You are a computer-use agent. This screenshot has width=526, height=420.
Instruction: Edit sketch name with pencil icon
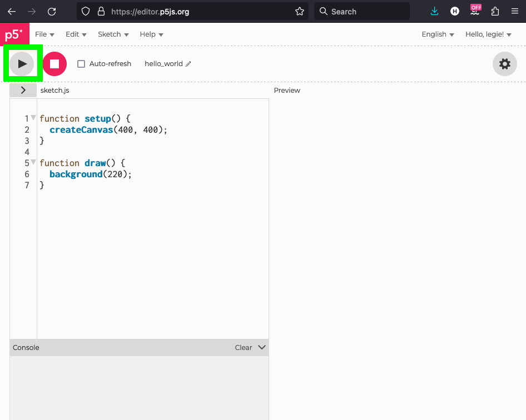pyautogui.click(x=188, y=64)
